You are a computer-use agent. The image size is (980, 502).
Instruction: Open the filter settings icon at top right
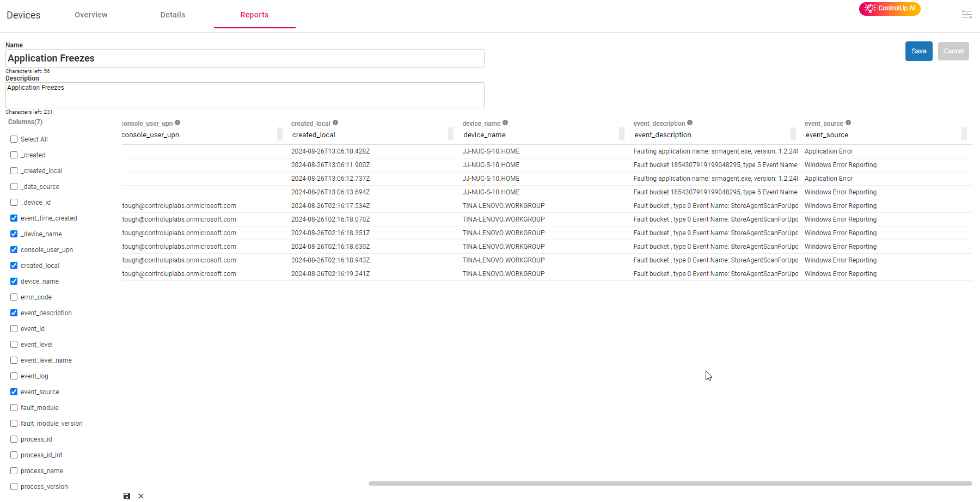967,15
